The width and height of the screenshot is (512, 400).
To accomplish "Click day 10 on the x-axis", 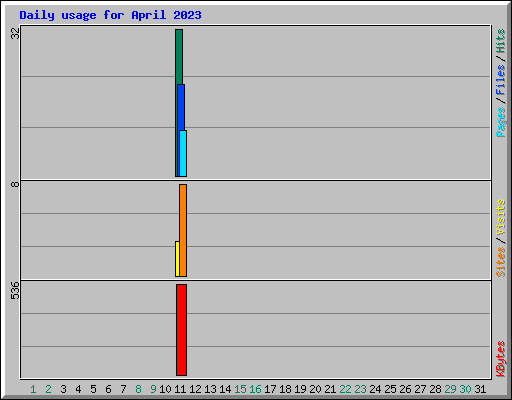I will pos(165,389).
